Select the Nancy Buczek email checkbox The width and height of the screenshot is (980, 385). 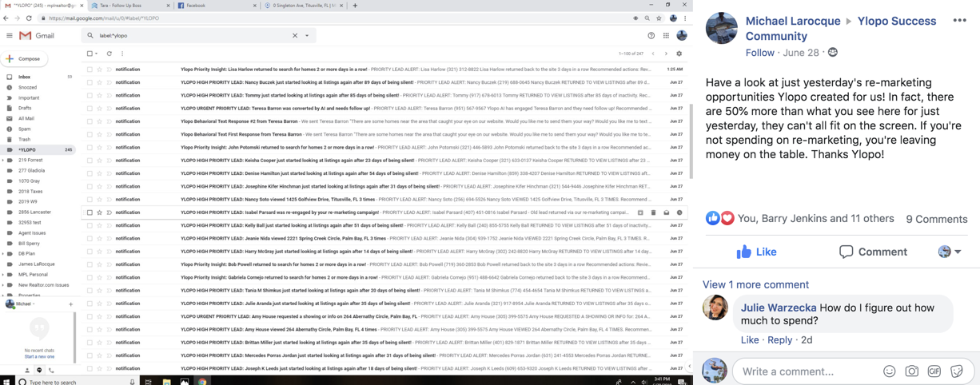pyautogui.click(x=90, y=82)
